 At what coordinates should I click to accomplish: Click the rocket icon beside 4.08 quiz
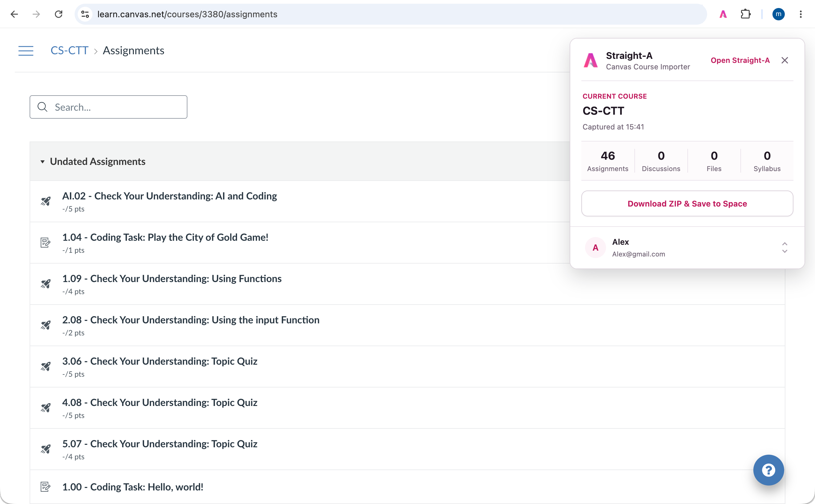click(45, 408)
